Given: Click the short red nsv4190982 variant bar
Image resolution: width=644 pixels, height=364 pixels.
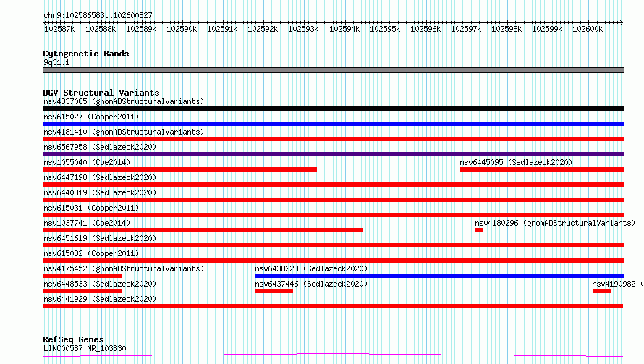Looking at the screenshot, I should tap(602, 291).
